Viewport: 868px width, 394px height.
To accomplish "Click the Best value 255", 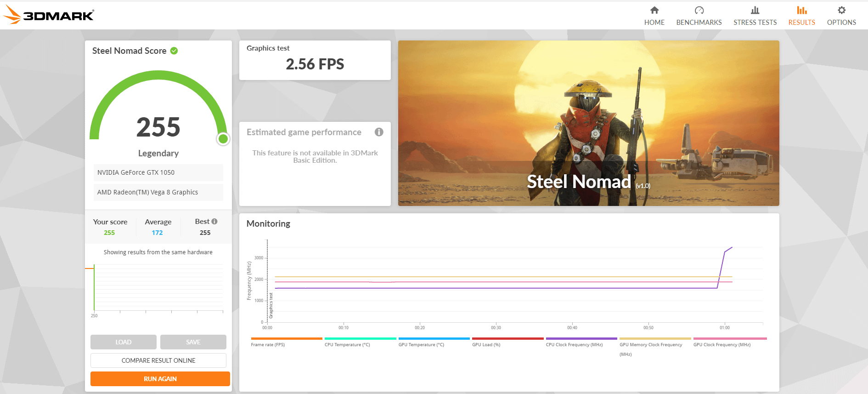I will point(205,233).
